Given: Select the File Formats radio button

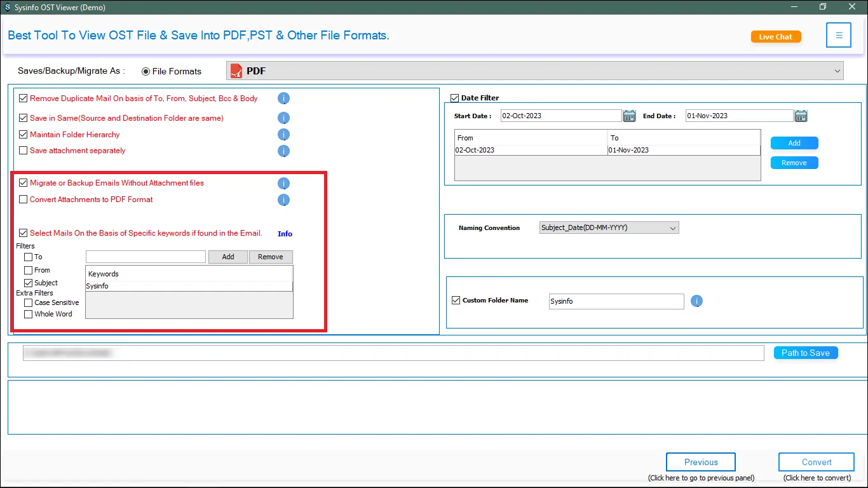Looking at the screenshot, I should [x=146, y=71].
